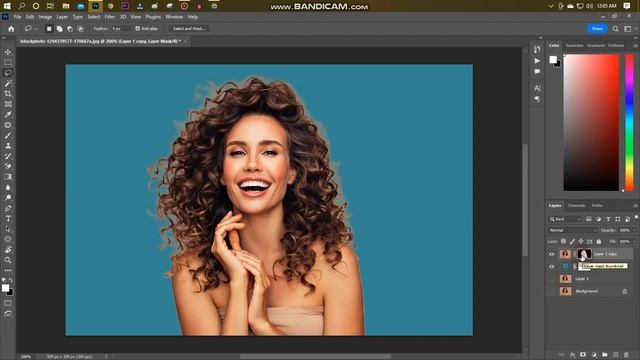Open the search icon beside Share
This screenshot has height=360, width=640.
click(x=616, y=29)
